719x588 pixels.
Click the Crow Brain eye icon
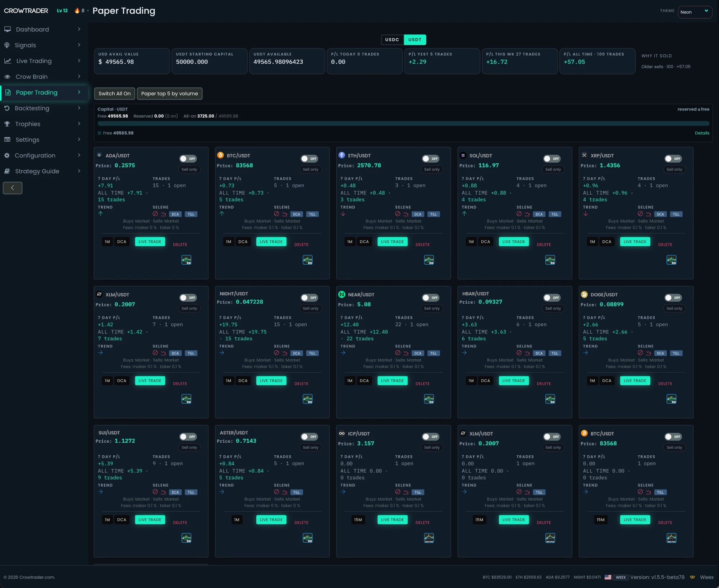pos(7,77)
